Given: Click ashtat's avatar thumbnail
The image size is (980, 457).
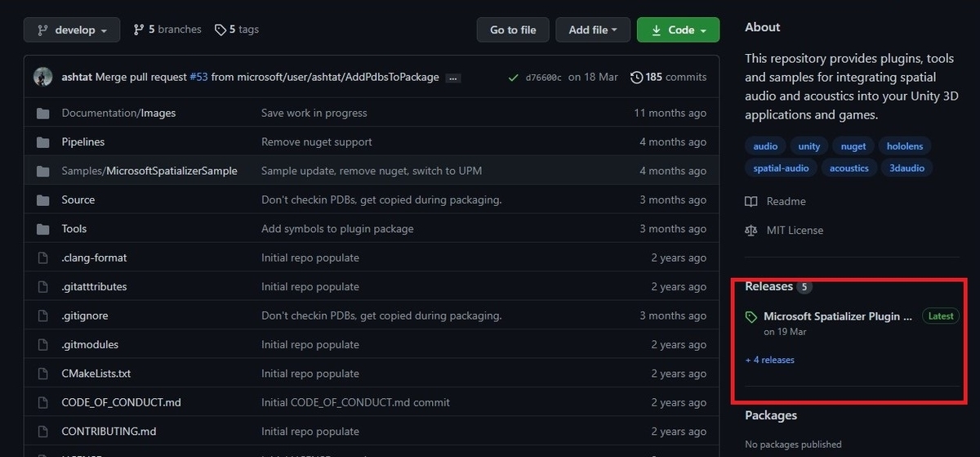Looking at the screenshot, I should [43, 77].
